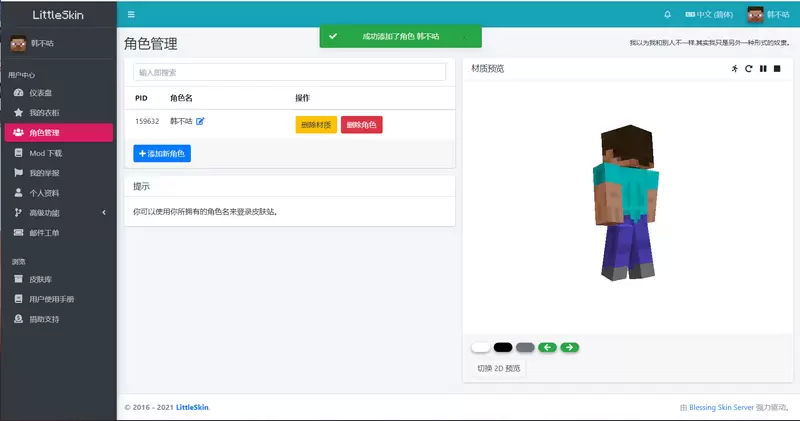Edit character name 韩不咕 pencil icon

coord(200,121)
